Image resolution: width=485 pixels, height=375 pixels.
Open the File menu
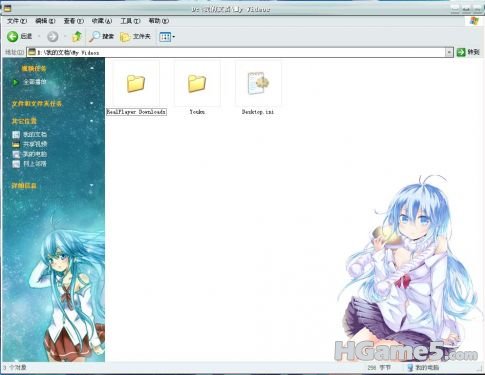click(x=17, y=21)
